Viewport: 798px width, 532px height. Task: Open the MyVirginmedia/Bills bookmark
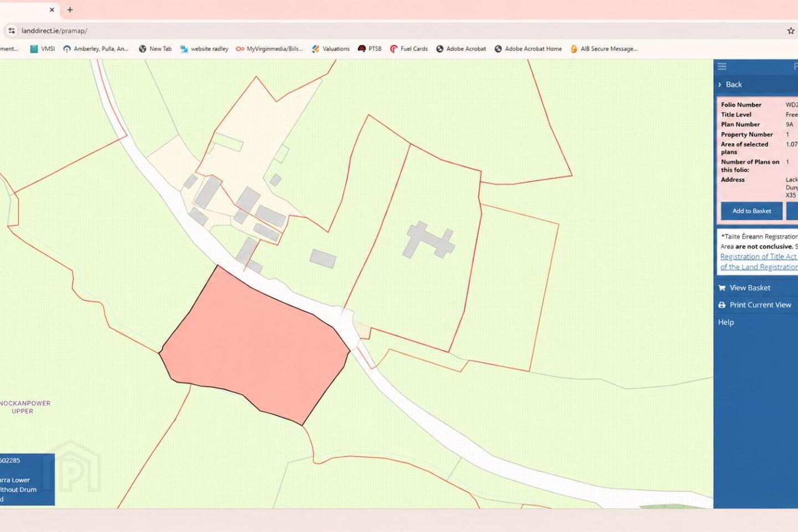click(x=269, y=49)
